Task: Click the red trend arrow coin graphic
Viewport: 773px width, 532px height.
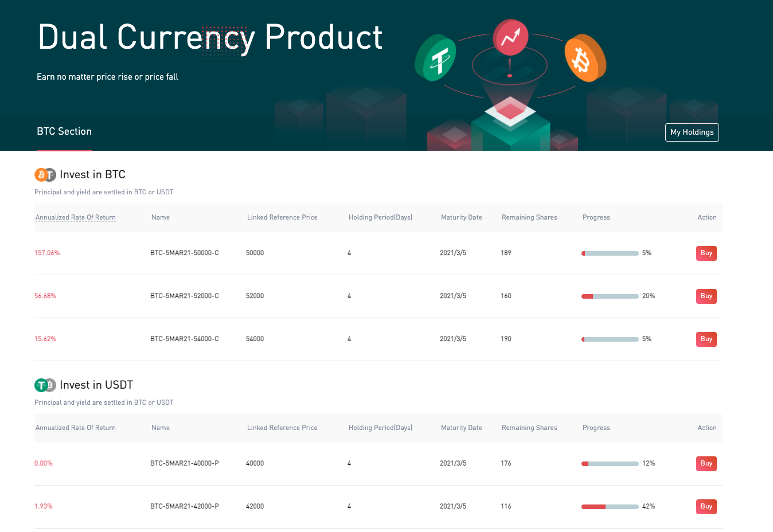Action: pos(510,37)
